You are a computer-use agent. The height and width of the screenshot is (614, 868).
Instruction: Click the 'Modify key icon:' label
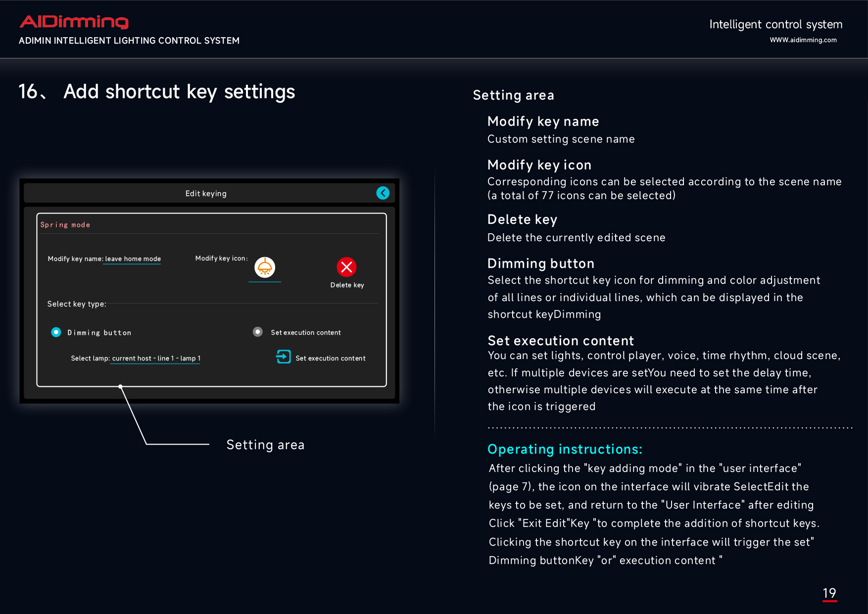point(221,258)
